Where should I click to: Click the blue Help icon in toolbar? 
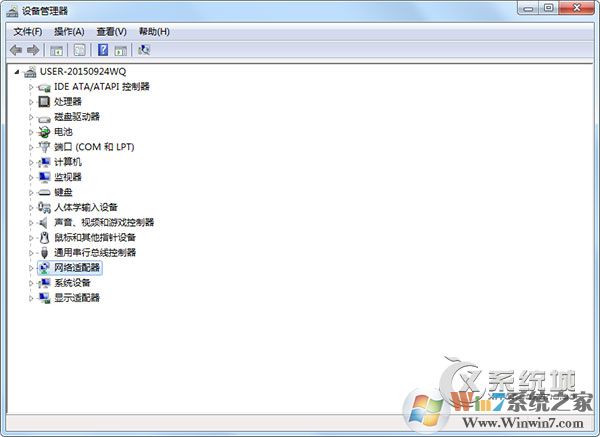(x=103, y=50)
